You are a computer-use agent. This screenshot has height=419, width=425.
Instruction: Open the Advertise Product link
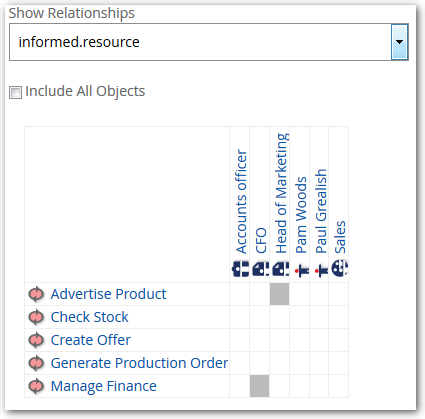pos(108,294)
